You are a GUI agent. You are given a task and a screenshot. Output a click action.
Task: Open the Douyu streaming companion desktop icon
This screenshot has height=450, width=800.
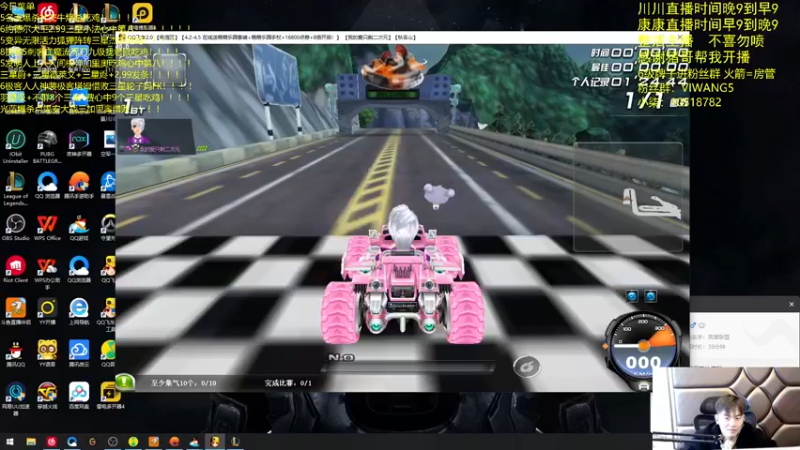(15, 311)
